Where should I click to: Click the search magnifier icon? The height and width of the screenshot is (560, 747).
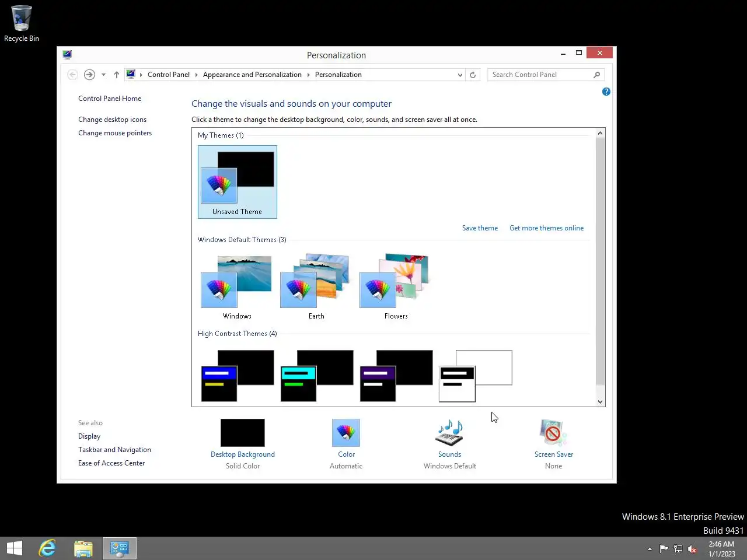pos(596,75)
